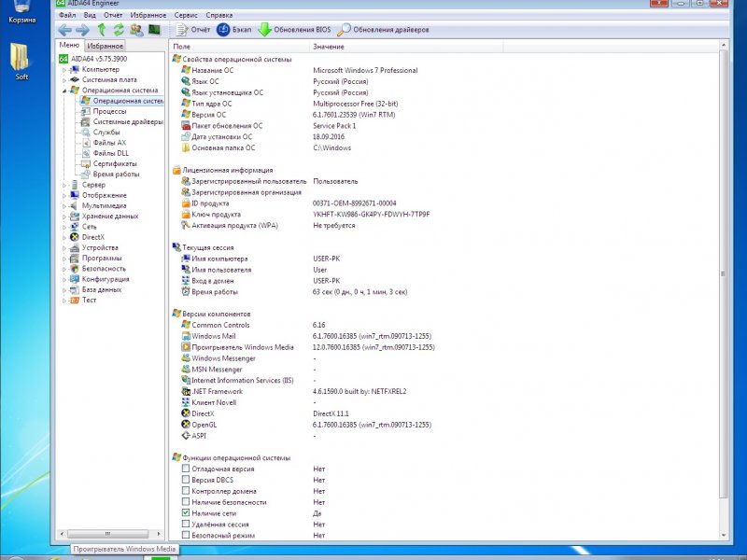This screenshot has height=560, width=747.
Task: Open the Сервис menu
Action: [x=186, y=15]
